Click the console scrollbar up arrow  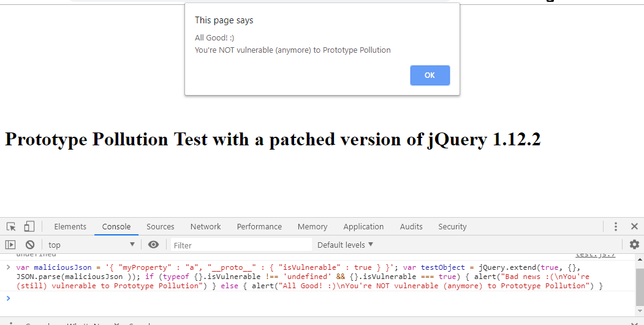point(640,259)
